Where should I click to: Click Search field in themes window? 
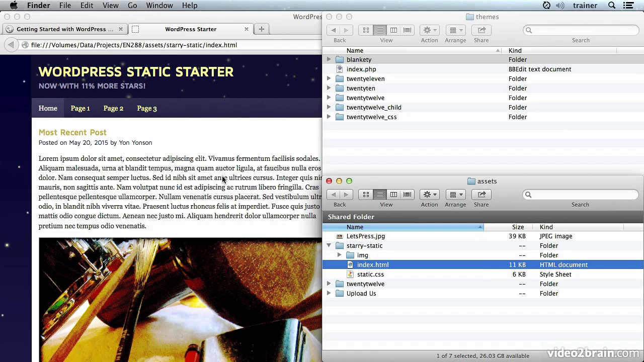[581, 30]
